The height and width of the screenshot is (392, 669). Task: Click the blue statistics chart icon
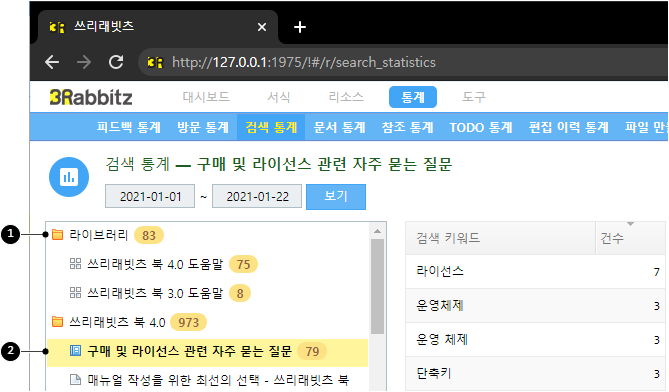[69, 177]
